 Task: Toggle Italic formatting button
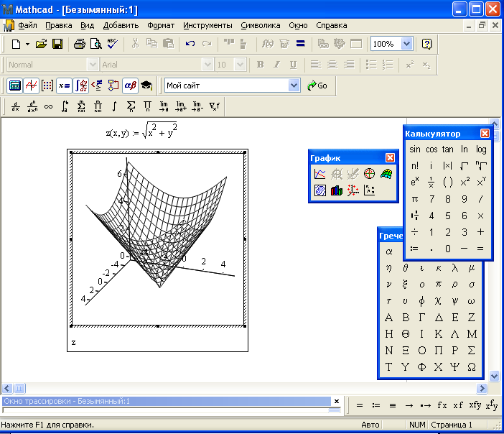click(277, 65)
